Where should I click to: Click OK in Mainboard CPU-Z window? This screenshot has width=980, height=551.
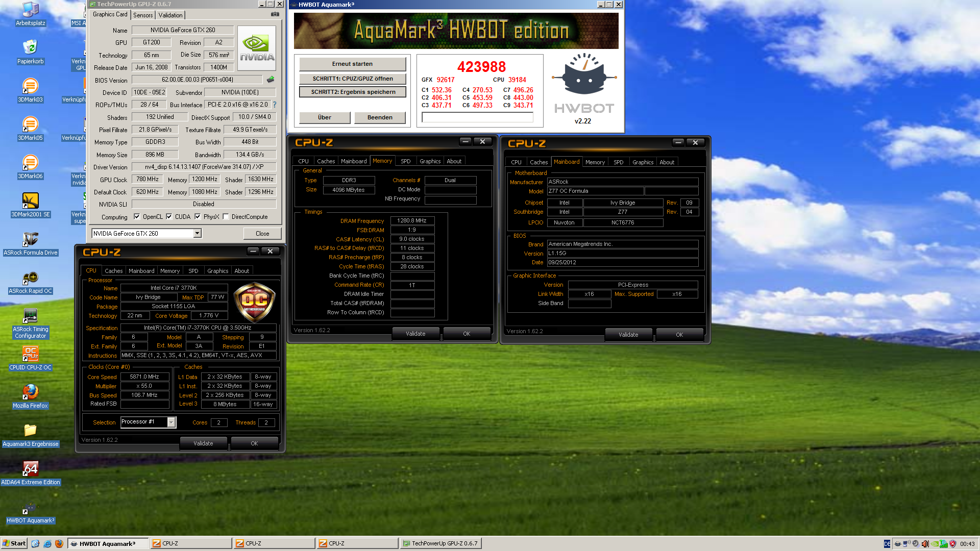[x=679, y=335]
